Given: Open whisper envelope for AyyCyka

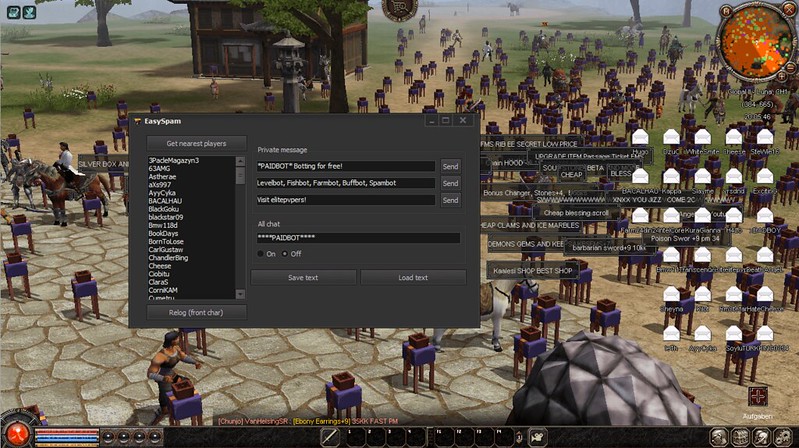Looking at the screenshot, I should 703,333.
